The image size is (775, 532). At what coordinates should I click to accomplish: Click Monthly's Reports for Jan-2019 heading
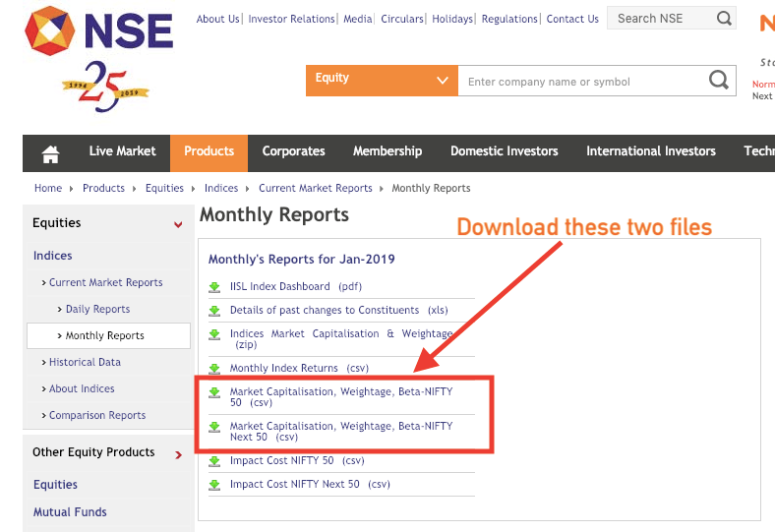pyautogui.click(x=302, y=260)
